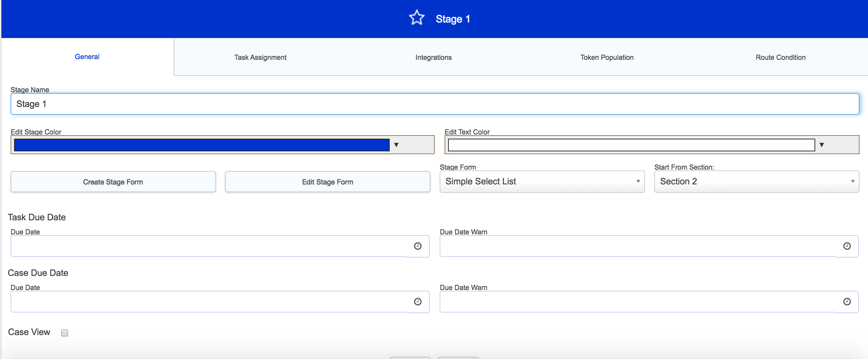Click the Create Stage Form button
The width and height of the screenshot is (868, 359).
(x=113, y=182)
